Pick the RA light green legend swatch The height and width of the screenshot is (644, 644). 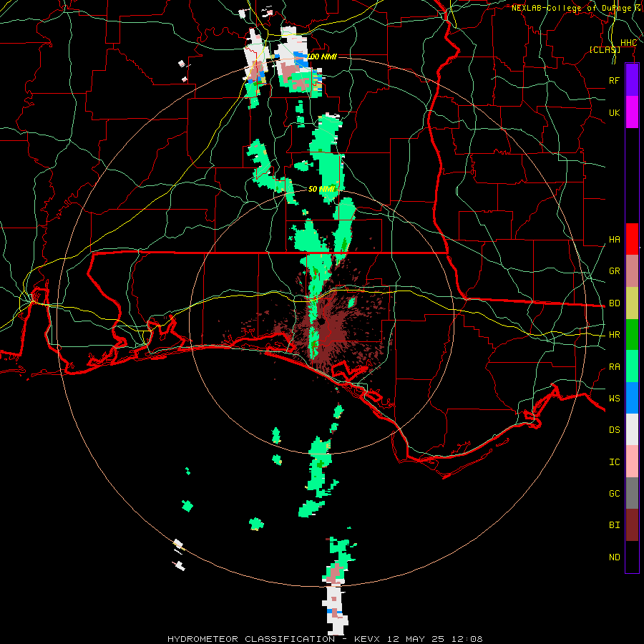pyautogui.click(x=632, y=366)
